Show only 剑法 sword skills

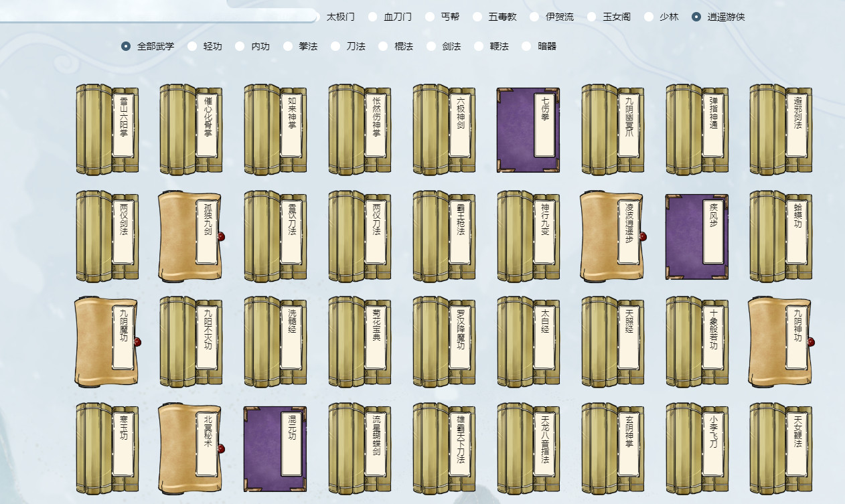coord(443,46)
